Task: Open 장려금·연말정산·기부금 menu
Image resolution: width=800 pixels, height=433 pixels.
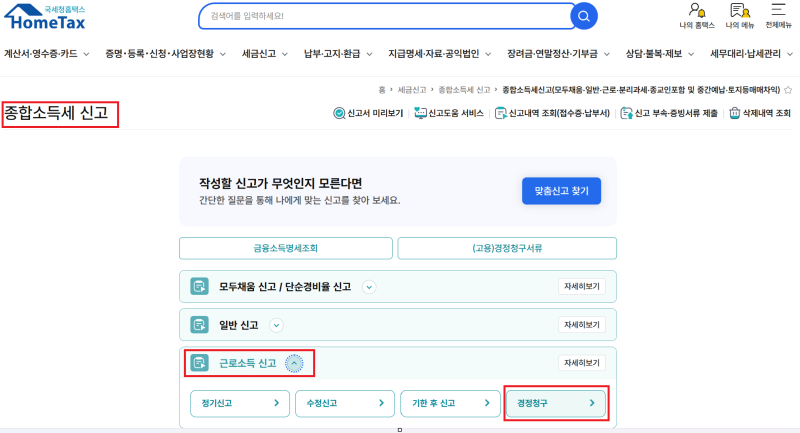Action: pyautogui.click(x=558, y=54)
